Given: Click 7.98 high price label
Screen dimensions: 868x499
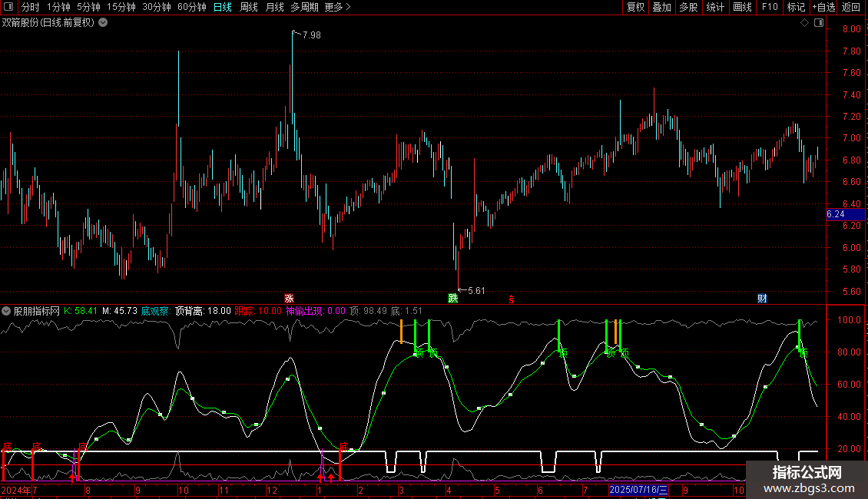Looking at the screenshot, I should [x=312, y=35].
